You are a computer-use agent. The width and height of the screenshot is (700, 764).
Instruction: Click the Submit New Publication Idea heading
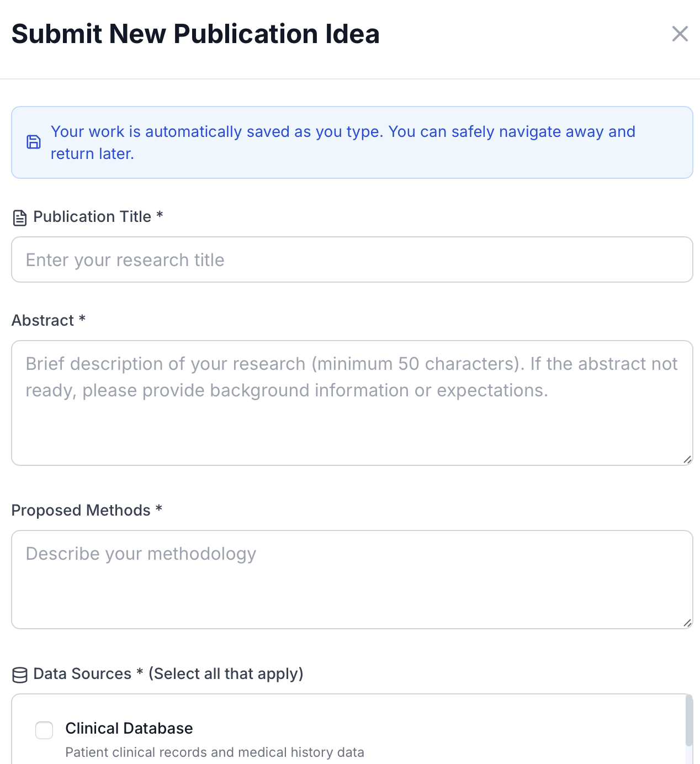[195, 34]
